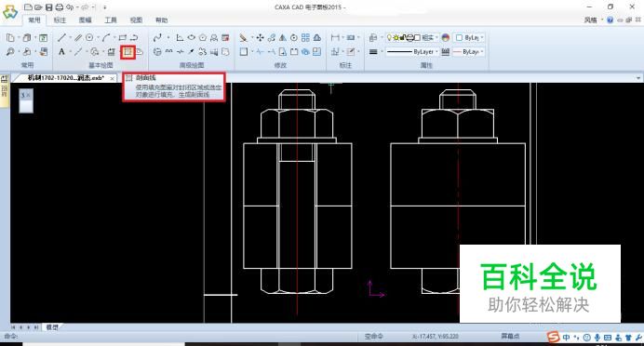Select the hatch tool highlighted in red
This screenshot has width=644, height=346.
click(x=127, y=52)
